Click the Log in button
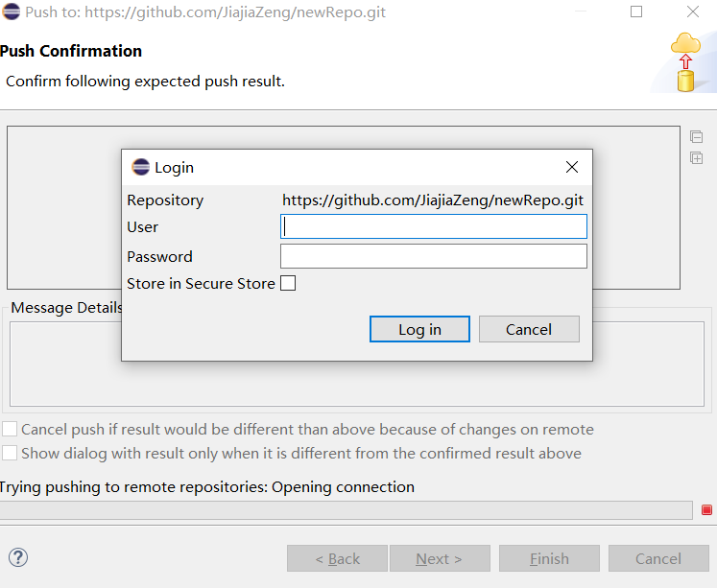 pos(419,329)
